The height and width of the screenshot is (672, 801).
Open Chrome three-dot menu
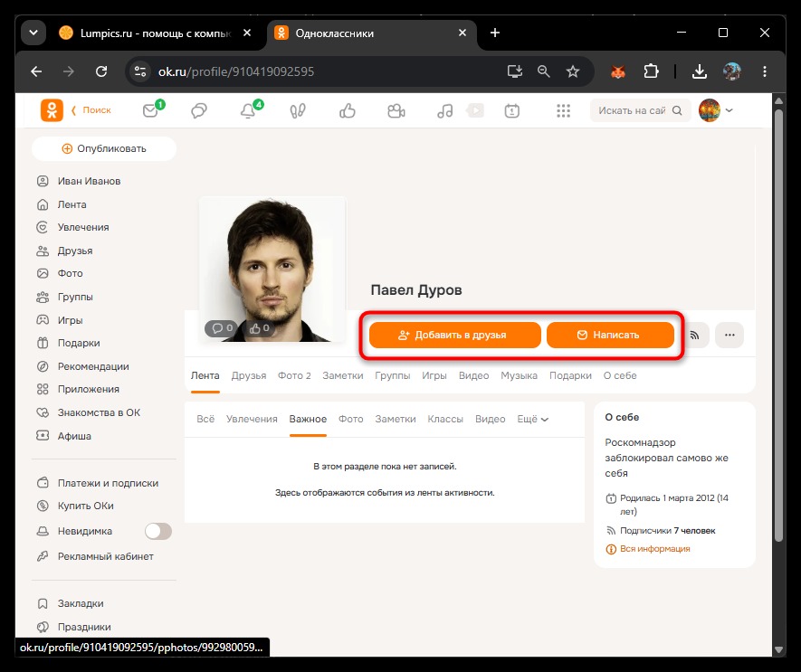[x=764, y=71]
